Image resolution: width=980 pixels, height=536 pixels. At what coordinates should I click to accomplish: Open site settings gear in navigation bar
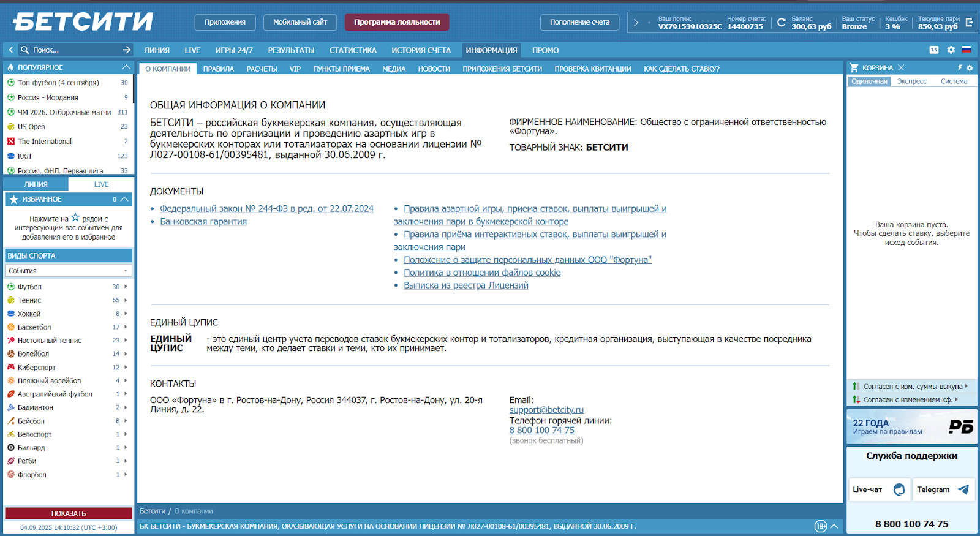(x=951, y=50)
